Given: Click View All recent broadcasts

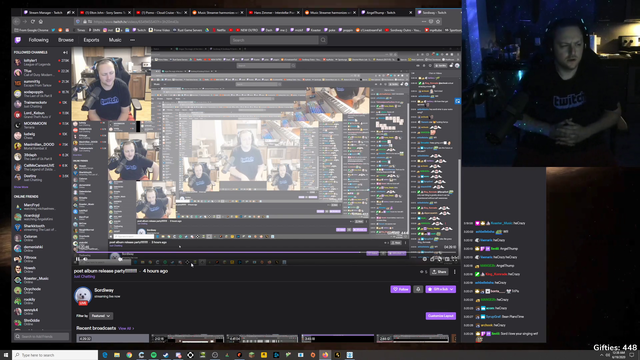Looking at the screenshot, I should coord(126,328).
